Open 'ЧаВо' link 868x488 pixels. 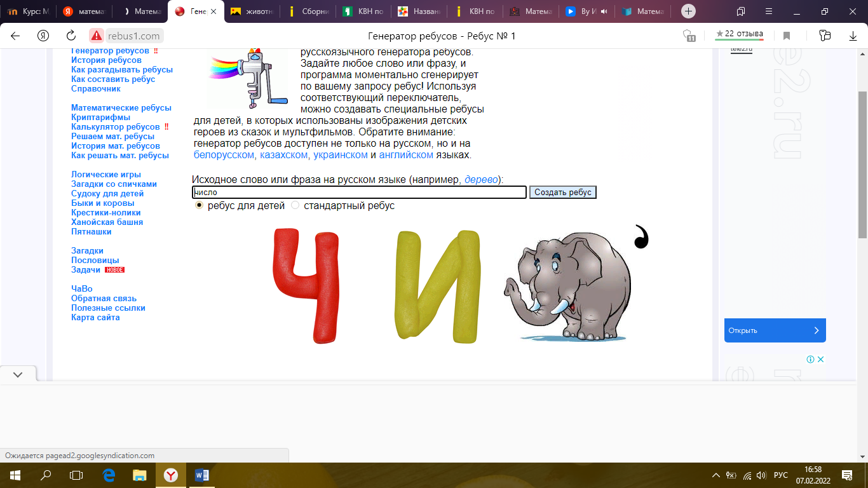tap(82, 289)
